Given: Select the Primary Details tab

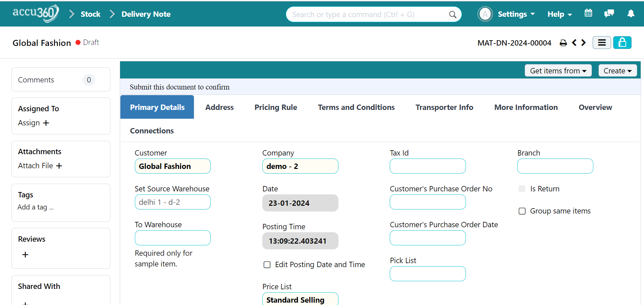Looking at the screenshot, I should [x=157, y=107].
